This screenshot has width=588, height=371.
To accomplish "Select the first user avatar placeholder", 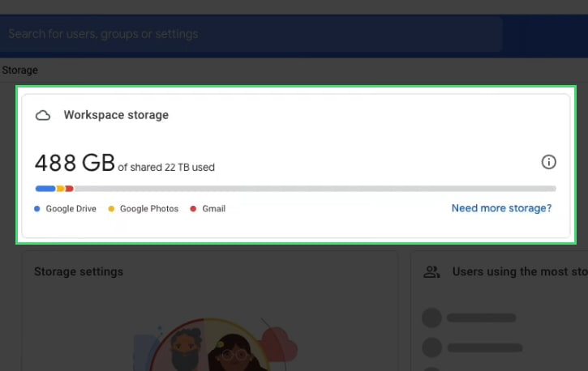I will click(x=431, y=318).
